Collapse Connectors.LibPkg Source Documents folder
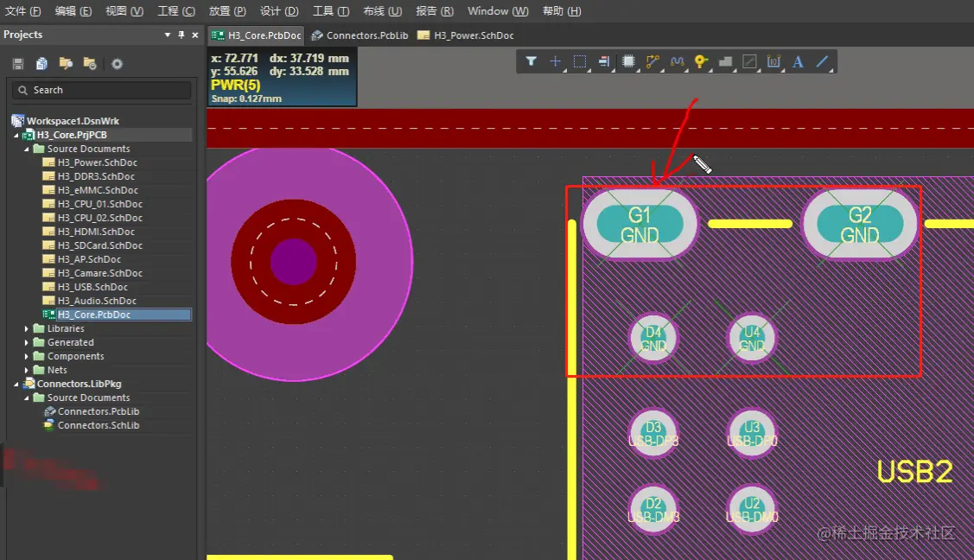 click(x=27, y=398)
